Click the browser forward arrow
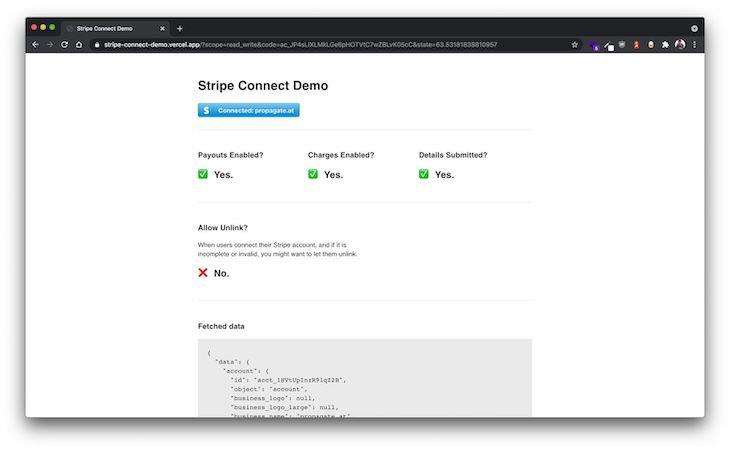The height and width of the screenshot is (451, 730). pos(50,45)
